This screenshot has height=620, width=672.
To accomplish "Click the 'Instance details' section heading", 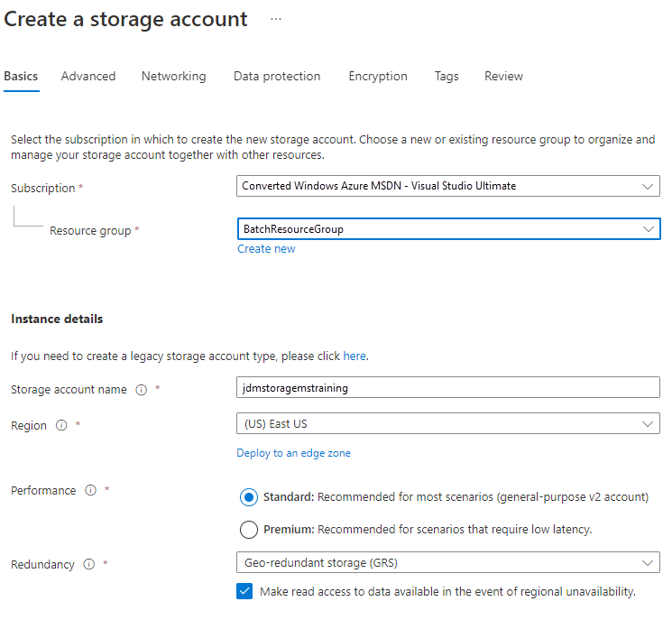I will click(x=57, y=319).
